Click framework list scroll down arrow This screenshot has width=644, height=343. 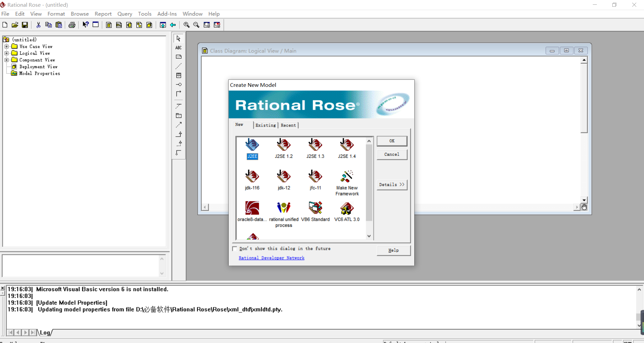[369, 236]
